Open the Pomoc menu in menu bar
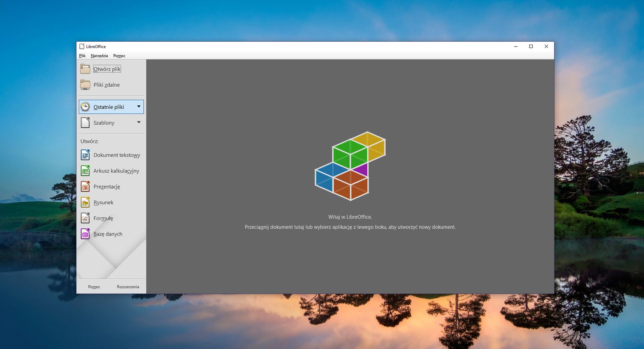644x349 pixels. [119, 56]
